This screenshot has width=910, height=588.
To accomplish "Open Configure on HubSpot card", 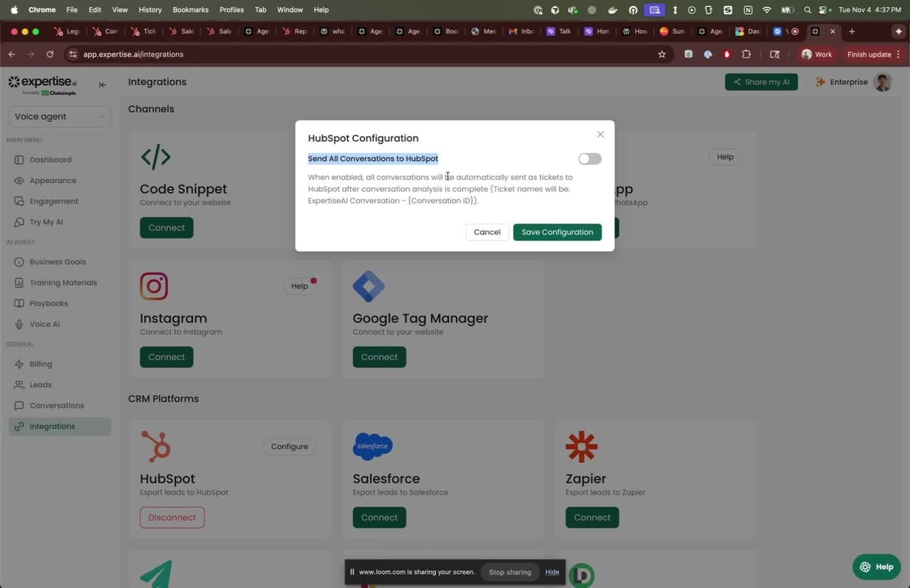I will 290,447.
